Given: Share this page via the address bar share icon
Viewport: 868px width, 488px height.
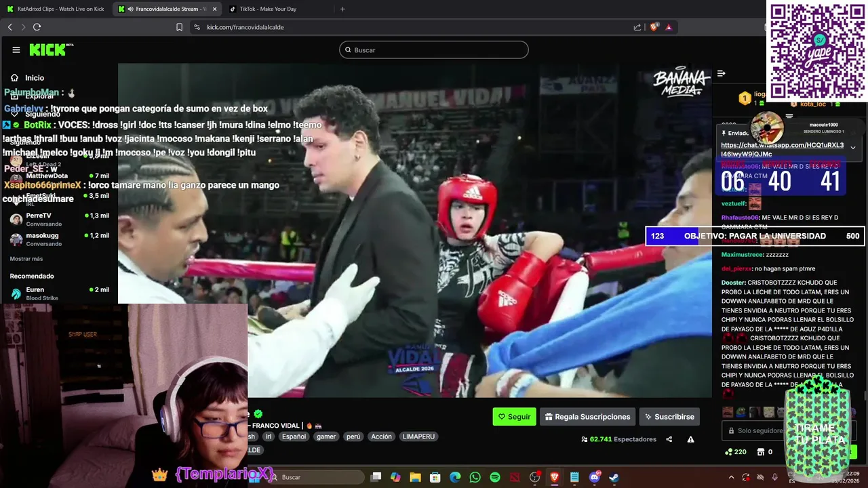Looking at the screenshot, I should (x=637, y=27).
